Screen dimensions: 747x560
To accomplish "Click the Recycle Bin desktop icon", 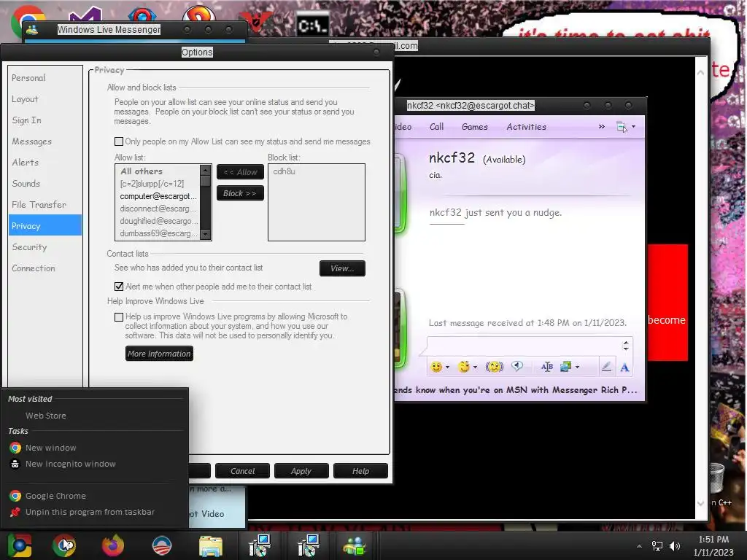I will [x=718, y=478].
